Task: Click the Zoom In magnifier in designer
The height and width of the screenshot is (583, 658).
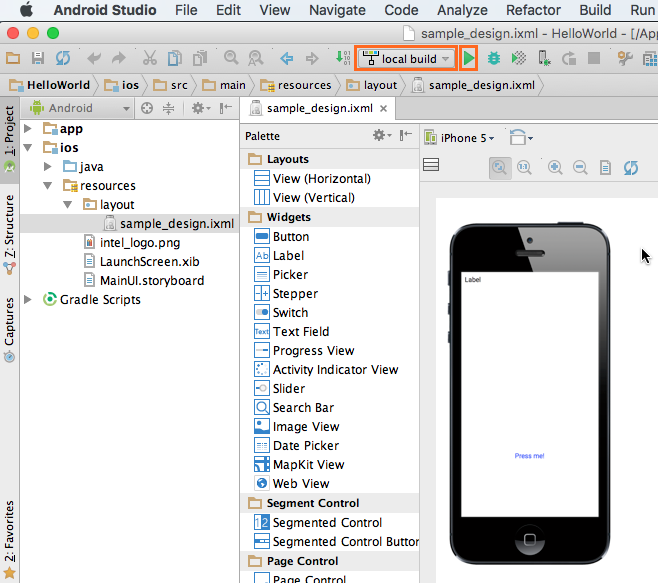Action: tap(555, 167)
